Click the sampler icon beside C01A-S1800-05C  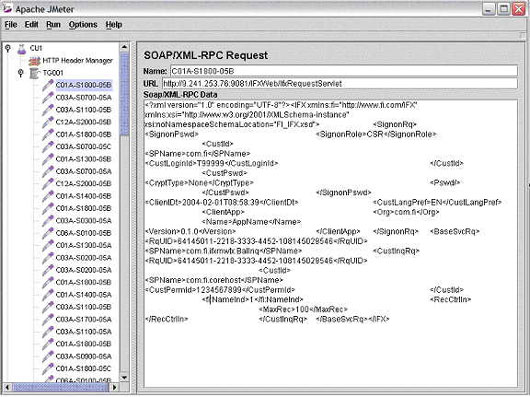click(x=48, y=369)
